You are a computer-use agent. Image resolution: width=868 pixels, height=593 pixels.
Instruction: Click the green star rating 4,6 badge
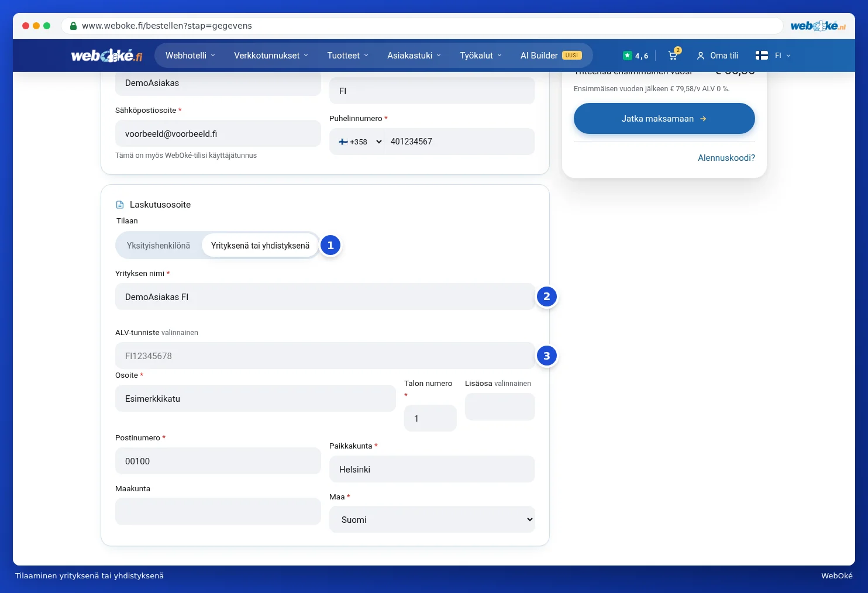[x=635, y=56]
